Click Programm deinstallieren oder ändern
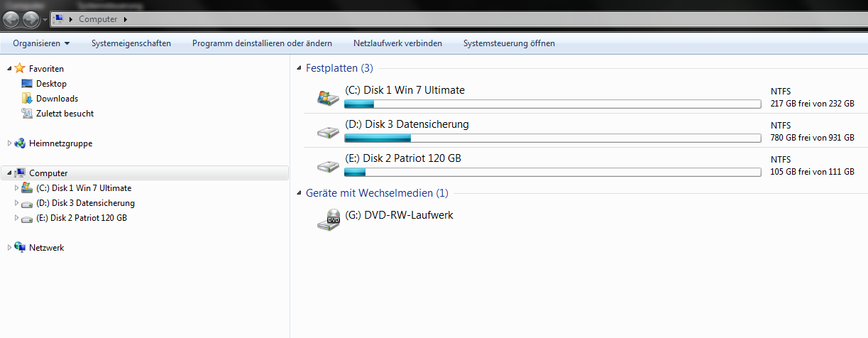Viewport: 868px width, 338px height. (262, 43)
